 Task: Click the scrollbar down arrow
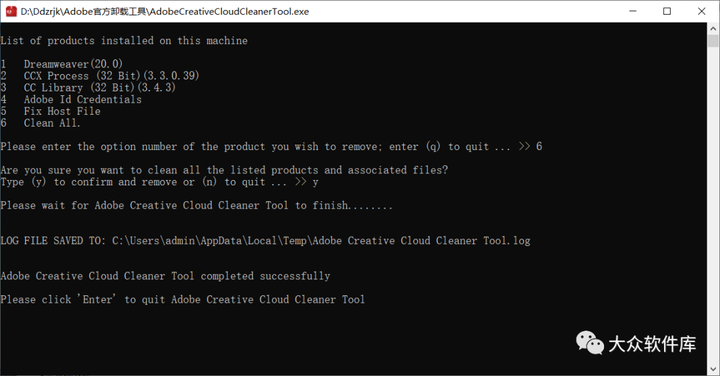[713, 369]
